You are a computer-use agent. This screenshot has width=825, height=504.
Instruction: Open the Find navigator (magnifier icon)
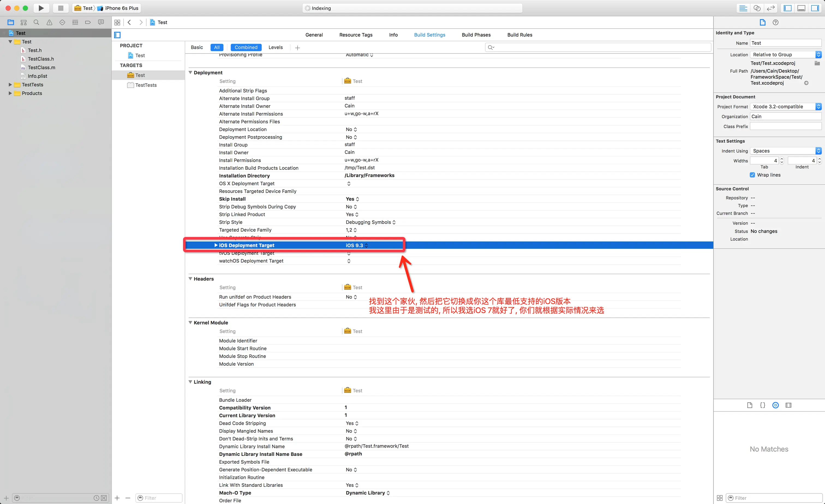[36, 22]
